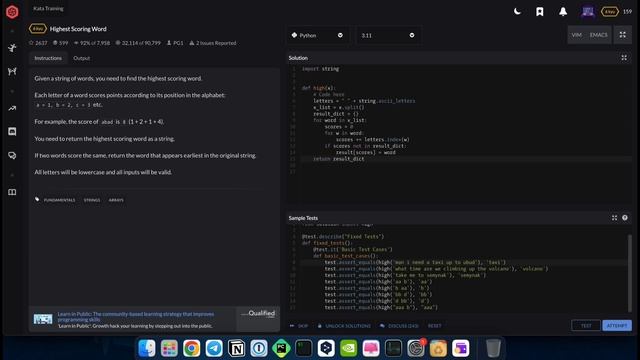This screenshot has width=640, height=360.
Task: Toggle dark mode with the moon icon
Action: [517, 11]
